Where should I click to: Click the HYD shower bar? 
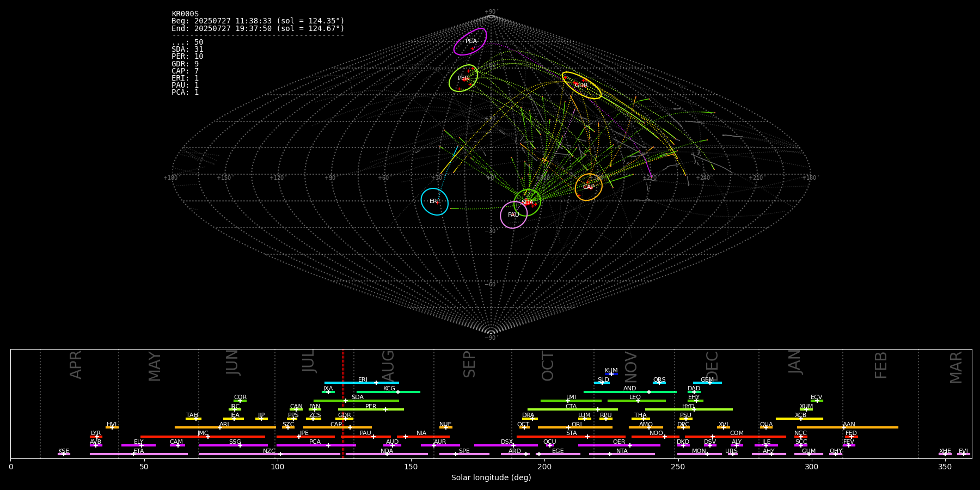689,409
